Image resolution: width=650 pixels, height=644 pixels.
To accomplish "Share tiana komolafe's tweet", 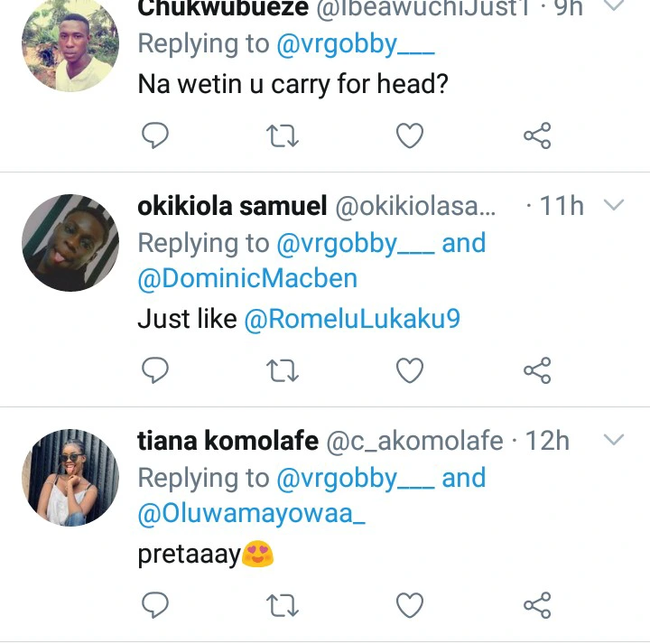I will tap(537, 604).
